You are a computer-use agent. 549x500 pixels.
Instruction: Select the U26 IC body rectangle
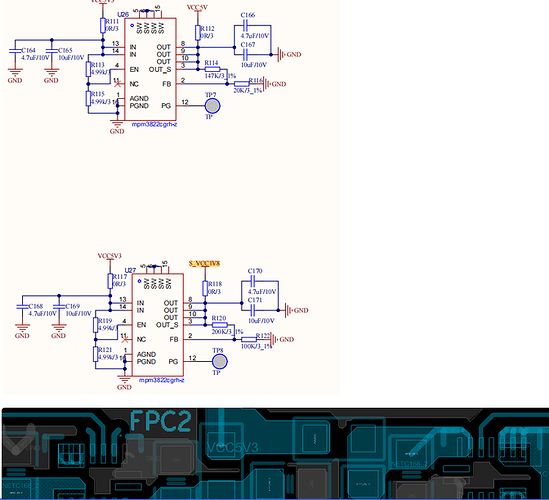(x=150, y=69)
